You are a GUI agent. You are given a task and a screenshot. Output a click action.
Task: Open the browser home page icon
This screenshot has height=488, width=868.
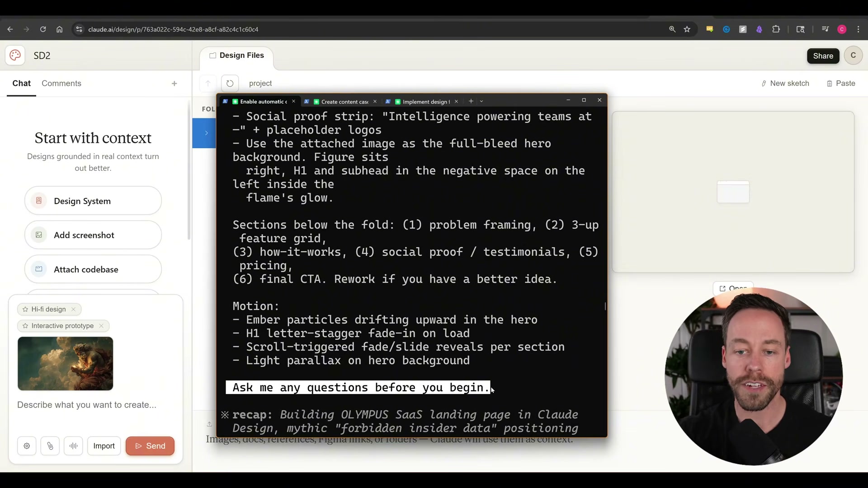click(x=59, y=29)
